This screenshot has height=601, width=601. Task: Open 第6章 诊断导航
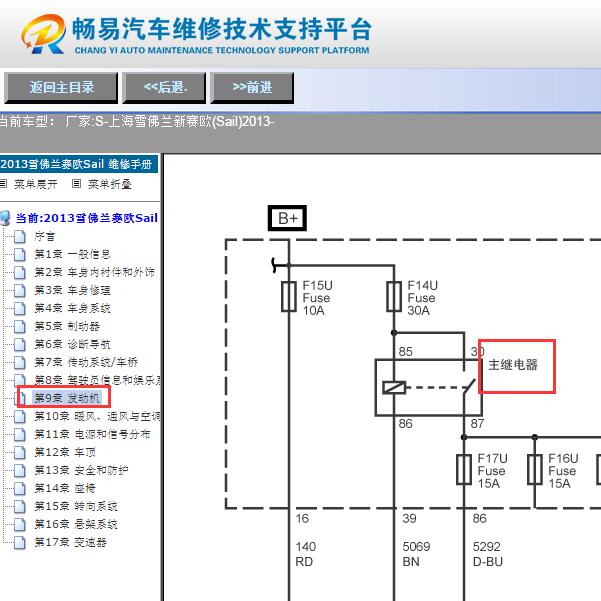coord(72,345)
